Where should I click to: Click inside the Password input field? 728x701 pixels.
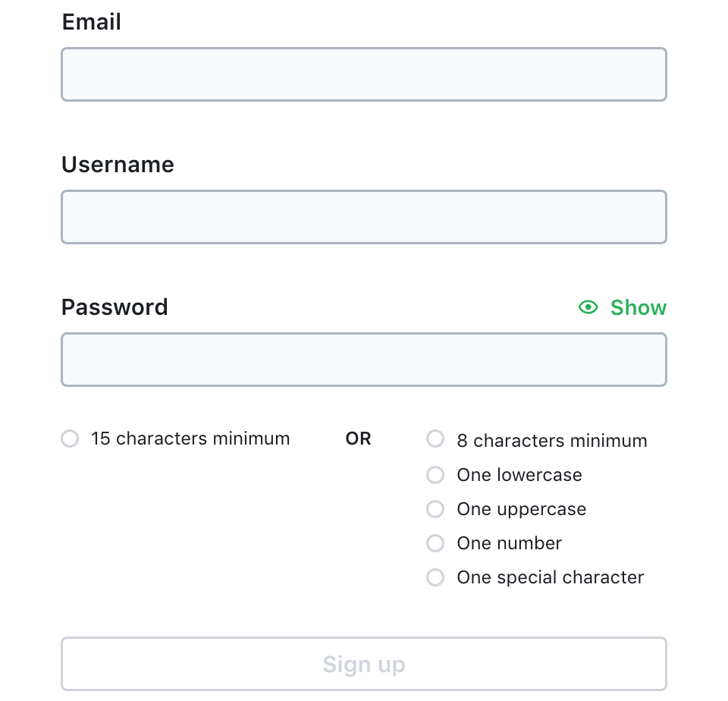point(364,359)
